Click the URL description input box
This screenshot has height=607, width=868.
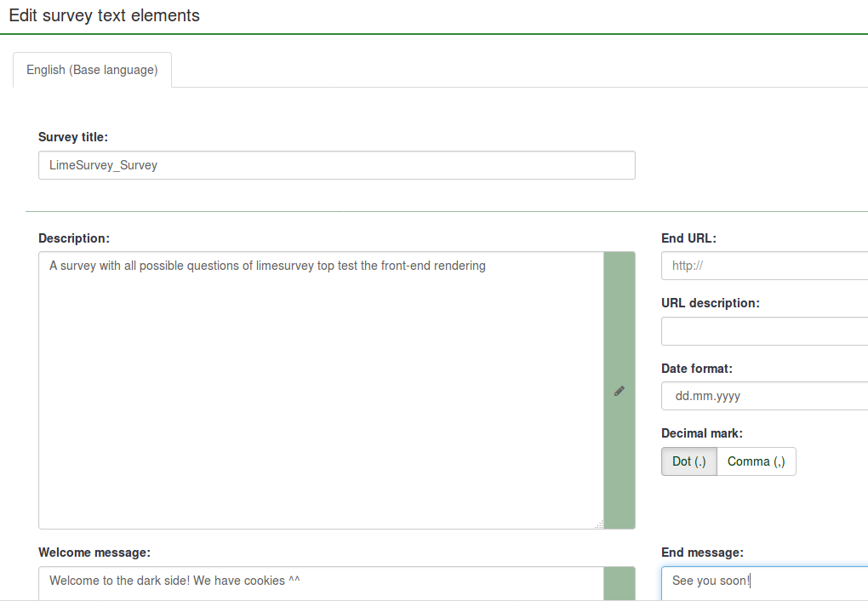pyautogui.click(x=764, y=331)
